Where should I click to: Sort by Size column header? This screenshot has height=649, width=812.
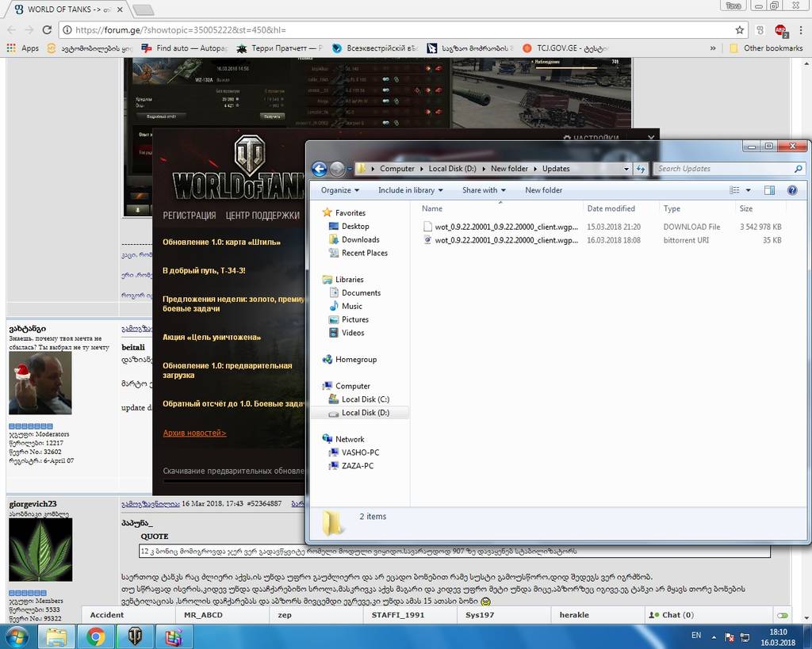tap(745, 208)
